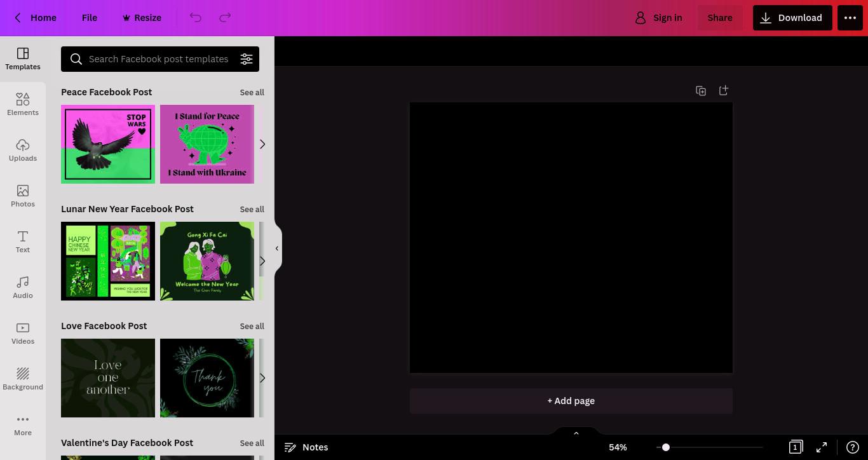
Task: Click the duplicate page icon
Action: (x=701, y=91)
